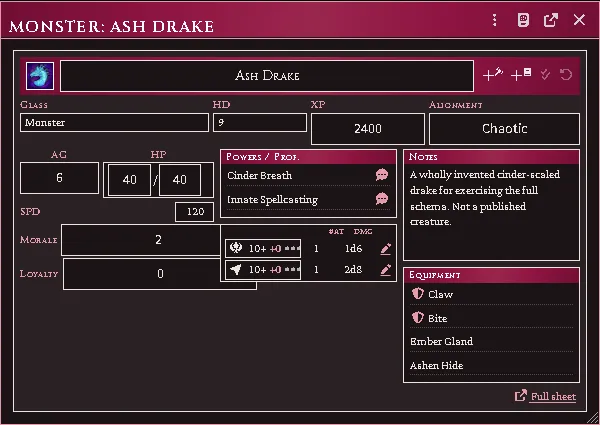Open the Claw equipment item
The image size is (600, 425).
(440, 294)
